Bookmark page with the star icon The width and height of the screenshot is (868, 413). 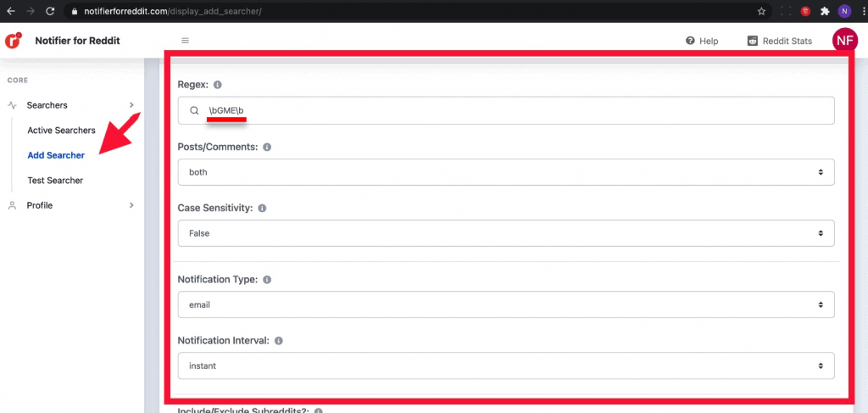pos(761,11)
